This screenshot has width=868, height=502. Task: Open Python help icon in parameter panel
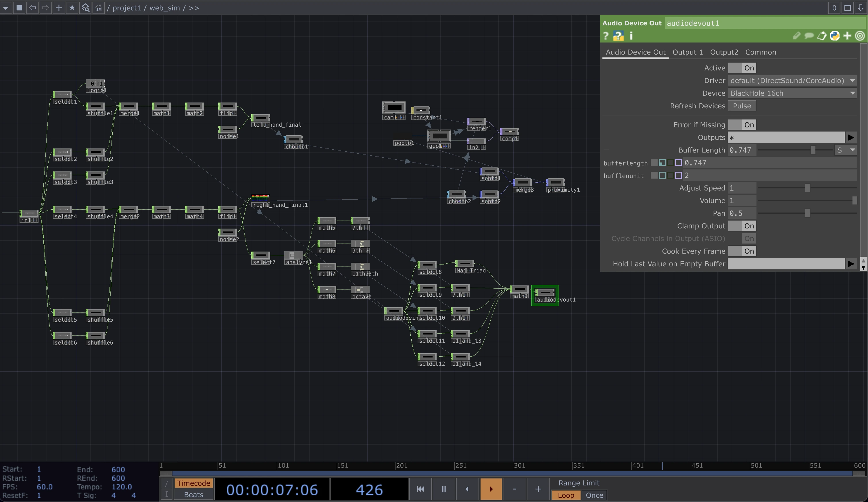point(618,36)
